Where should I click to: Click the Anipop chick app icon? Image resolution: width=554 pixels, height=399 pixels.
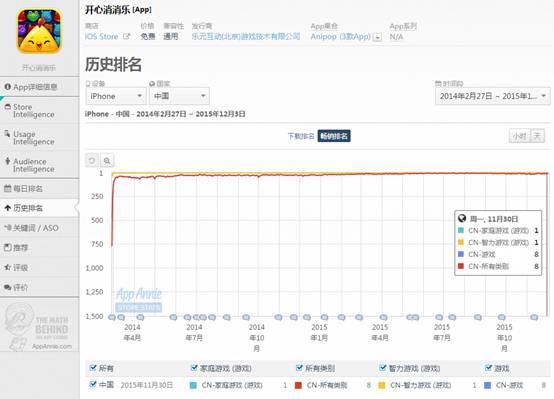pyautogui.click(x=39, y=31)
